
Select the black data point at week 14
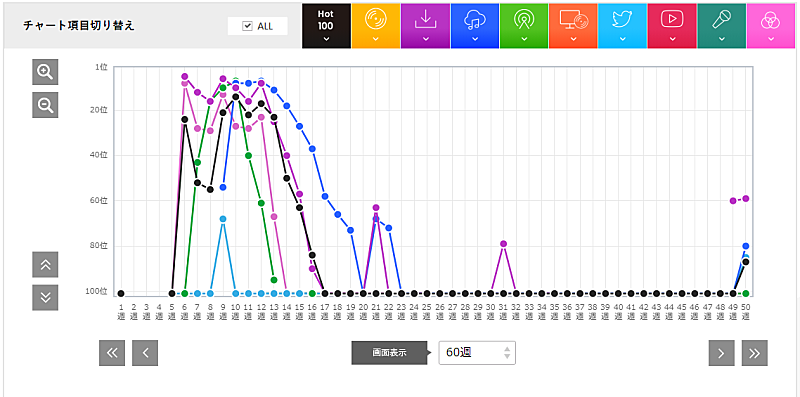(x=287, y=178)
